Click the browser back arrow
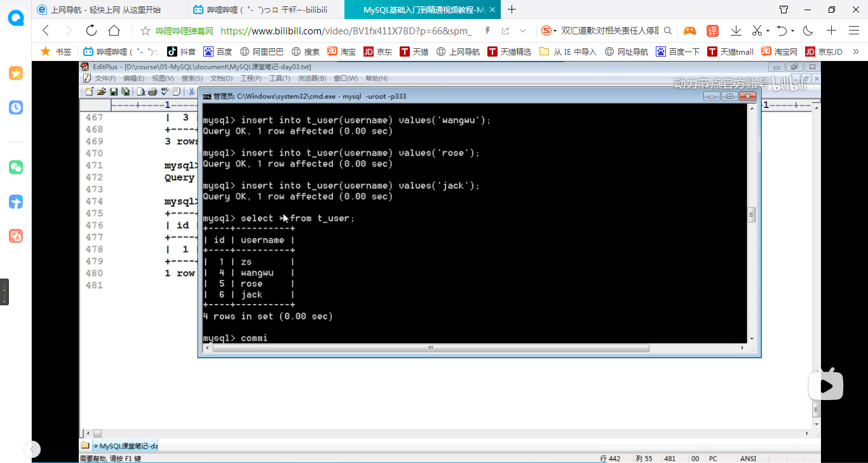 point(46,31)
